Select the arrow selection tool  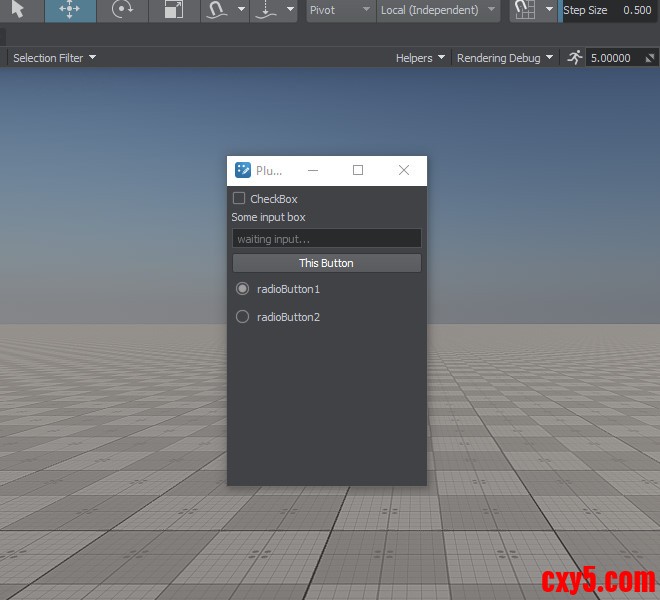tap(18, 10)
